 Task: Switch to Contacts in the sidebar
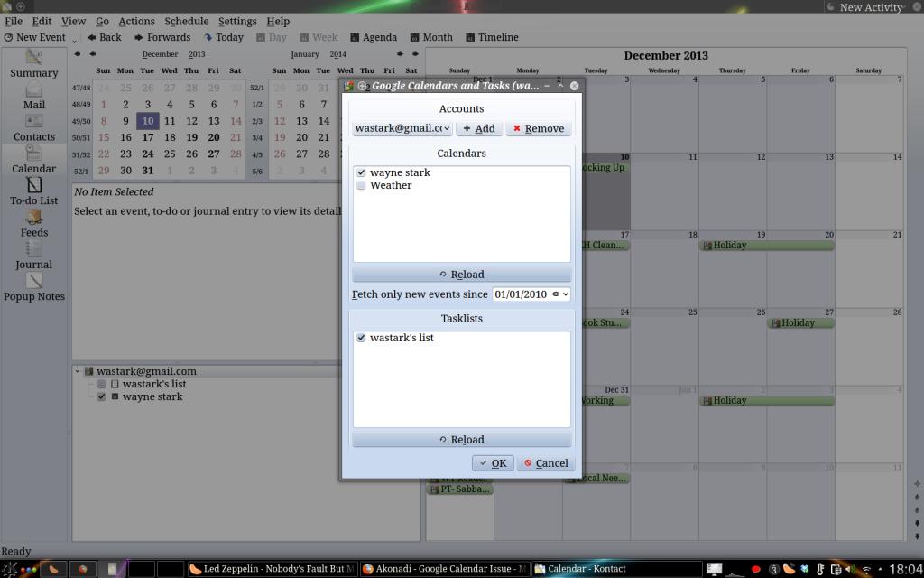pyautogui.click(x=34, y=127)
